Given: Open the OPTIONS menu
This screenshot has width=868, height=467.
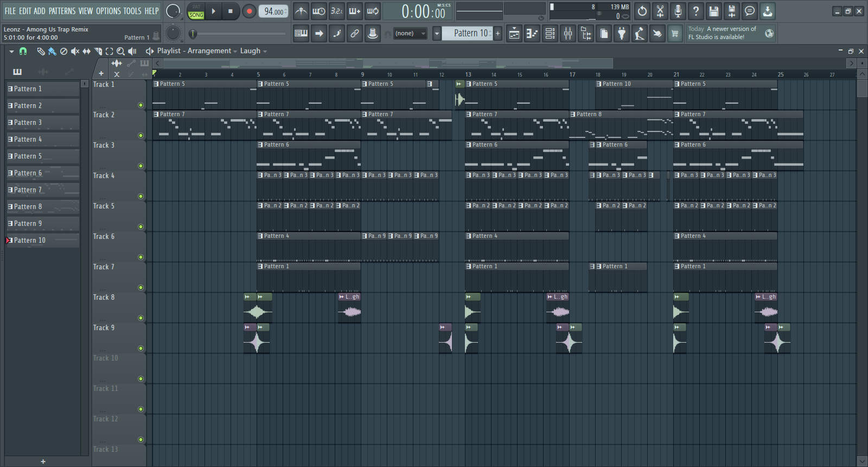Looking at the screenshot, I should click(108, 11).
